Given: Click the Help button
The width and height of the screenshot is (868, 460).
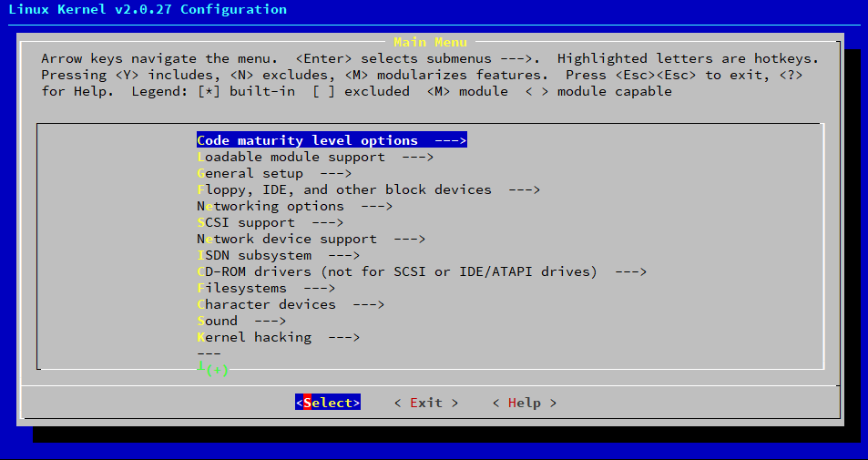Looking at the screenshot, I should 525,403.
